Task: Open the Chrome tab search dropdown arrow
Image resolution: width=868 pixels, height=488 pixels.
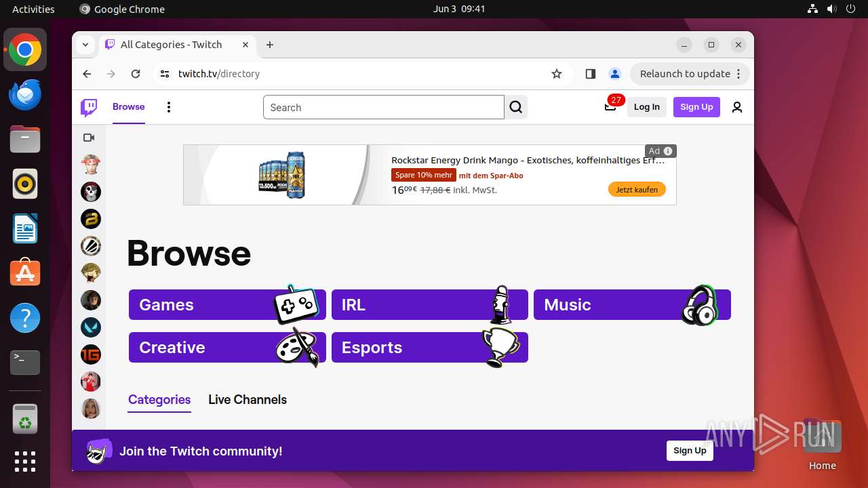Action: tap(85, 45)
